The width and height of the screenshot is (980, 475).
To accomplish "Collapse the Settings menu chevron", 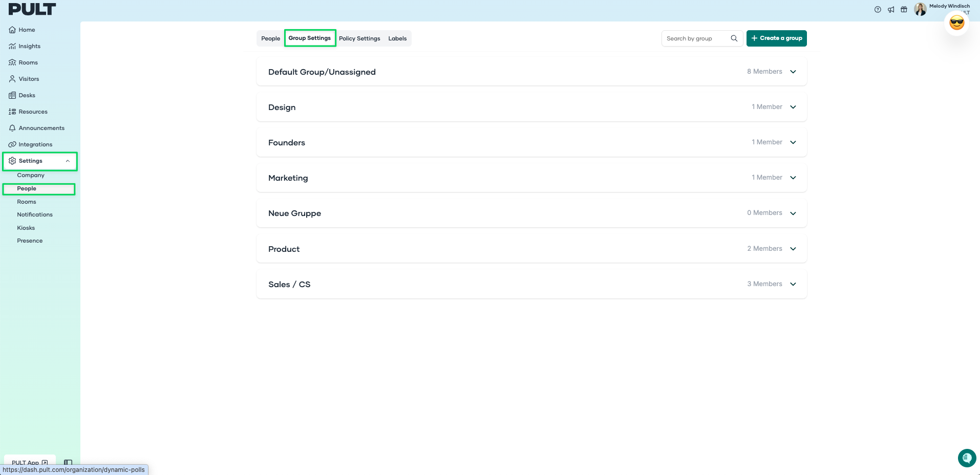I will 68,161.
